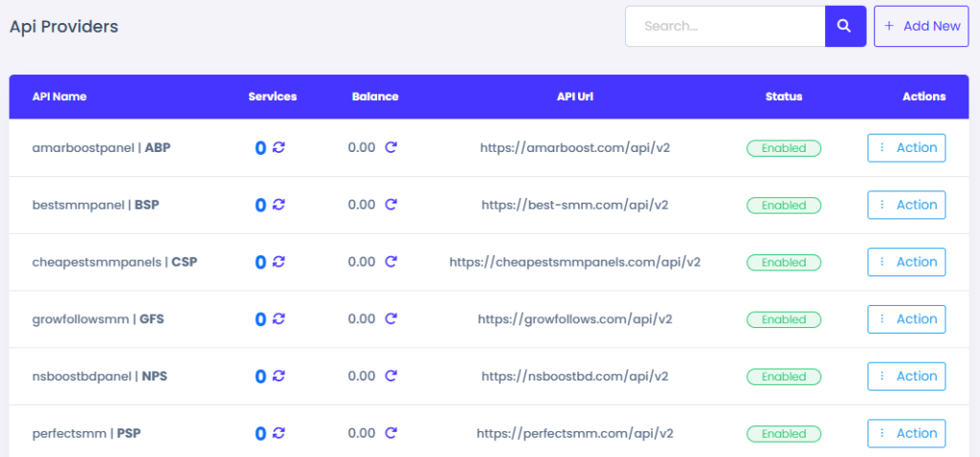Refresh balance for cheapestsmmpanels provider
The height and width of the screenshot is (457, 980).
click(x=390, y=262)
